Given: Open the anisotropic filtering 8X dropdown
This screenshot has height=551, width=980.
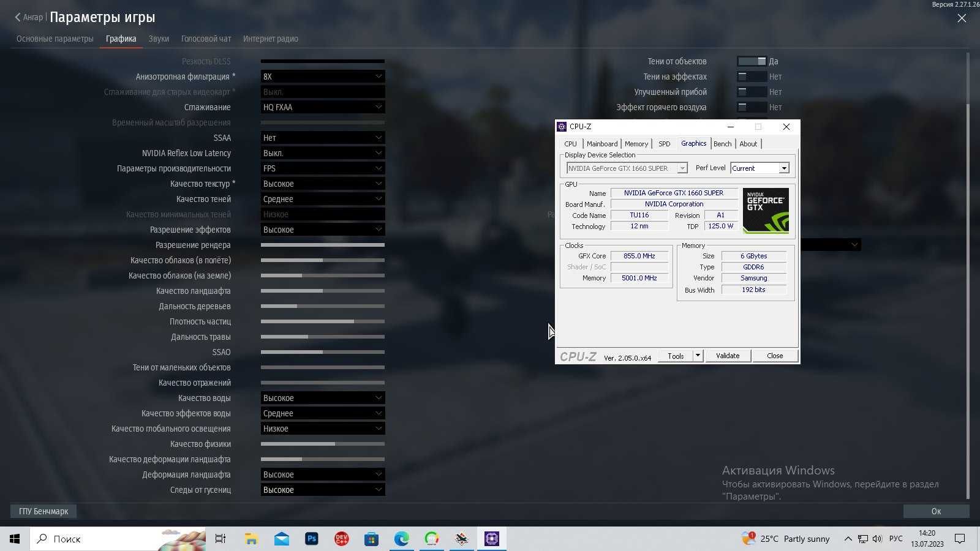Looking at the screenshot, I should [x=323, y=77].
